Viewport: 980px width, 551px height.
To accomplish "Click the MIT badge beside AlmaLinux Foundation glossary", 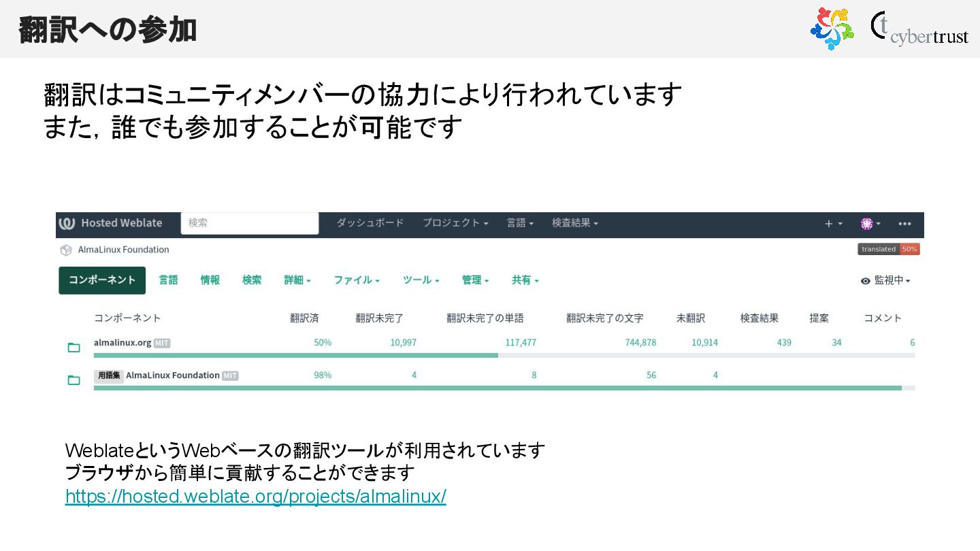I will point(230,375).
